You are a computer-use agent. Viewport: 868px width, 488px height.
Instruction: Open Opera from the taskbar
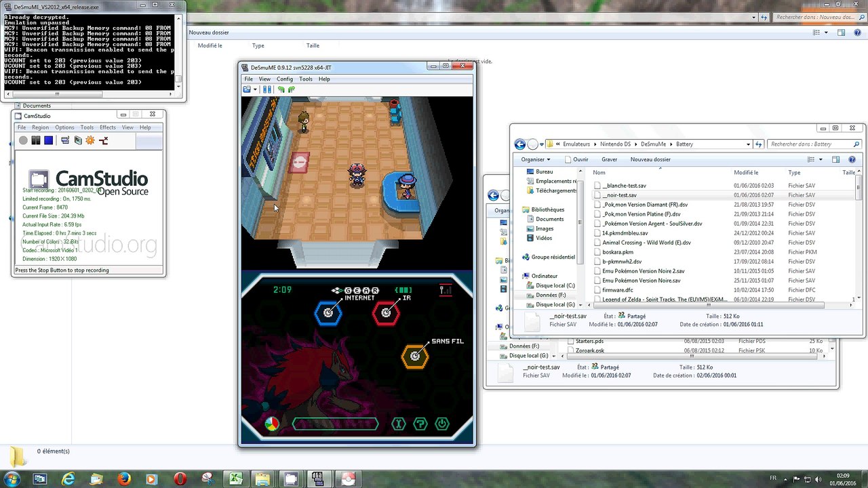tap(180, 479)
